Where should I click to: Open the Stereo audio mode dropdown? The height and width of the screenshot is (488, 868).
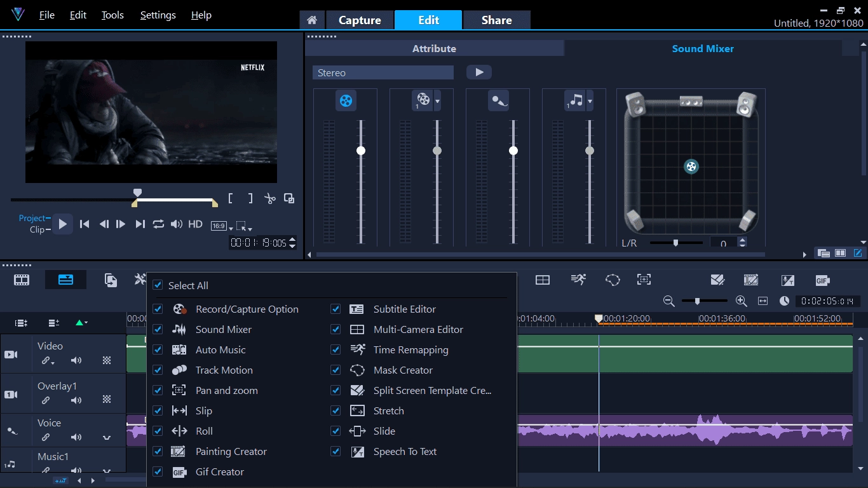point(383,72)
